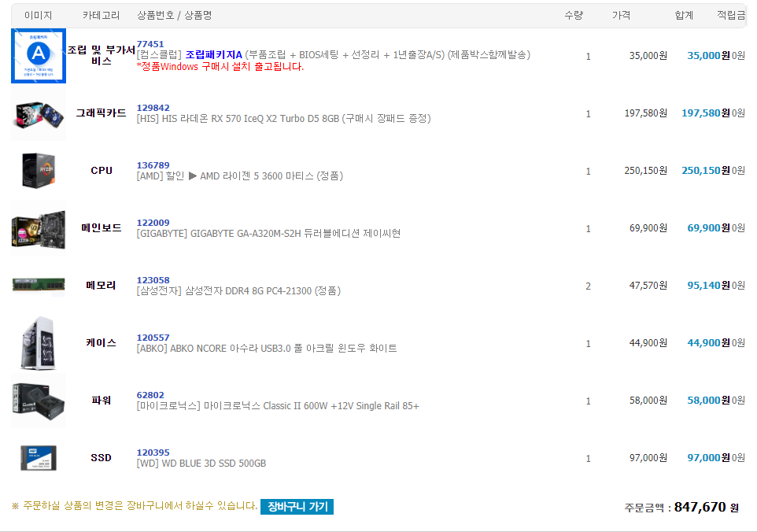This screenshot has width=757, height=532.
Task: Open product number 129842 link
Action: (153, 108)
